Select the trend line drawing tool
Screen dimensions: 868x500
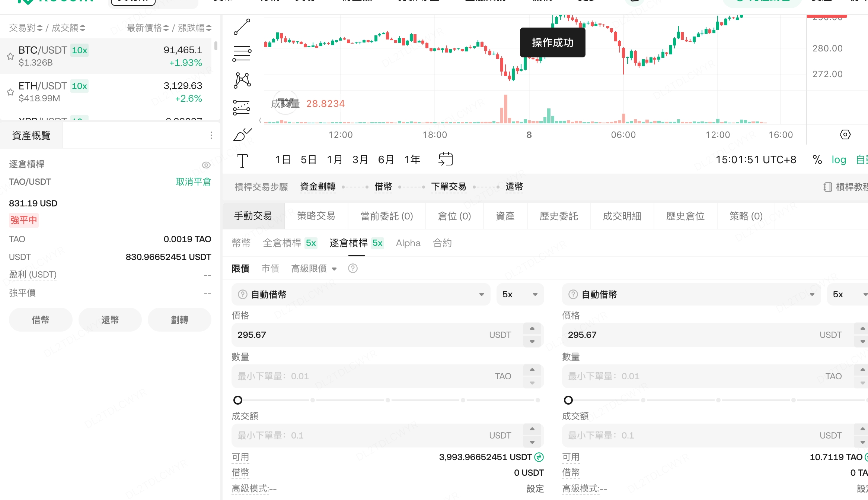242,27
